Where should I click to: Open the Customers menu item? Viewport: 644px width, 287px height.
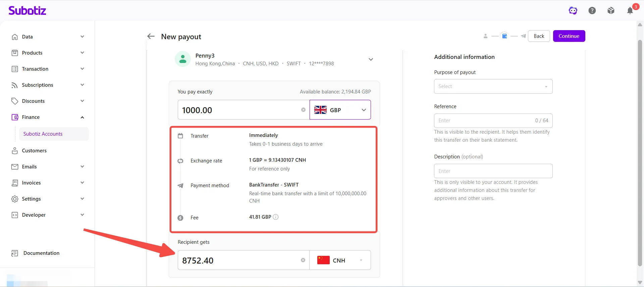[34, 151]
